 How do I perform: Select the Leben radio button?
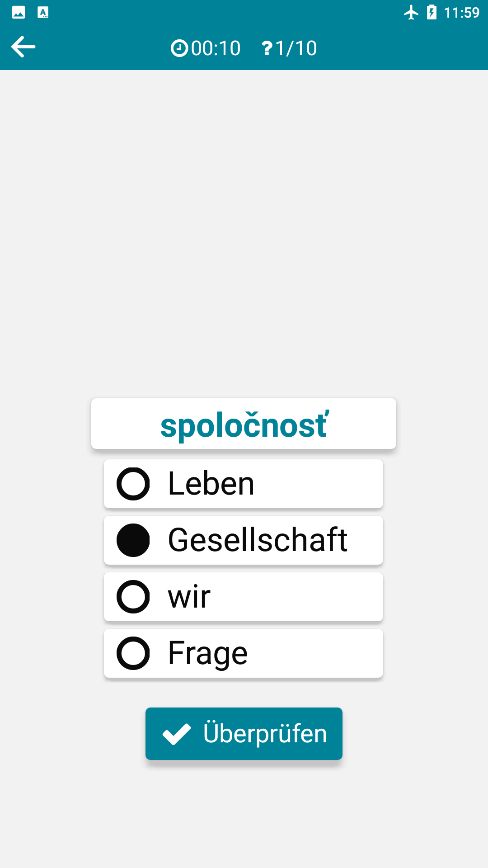(133, 484)
